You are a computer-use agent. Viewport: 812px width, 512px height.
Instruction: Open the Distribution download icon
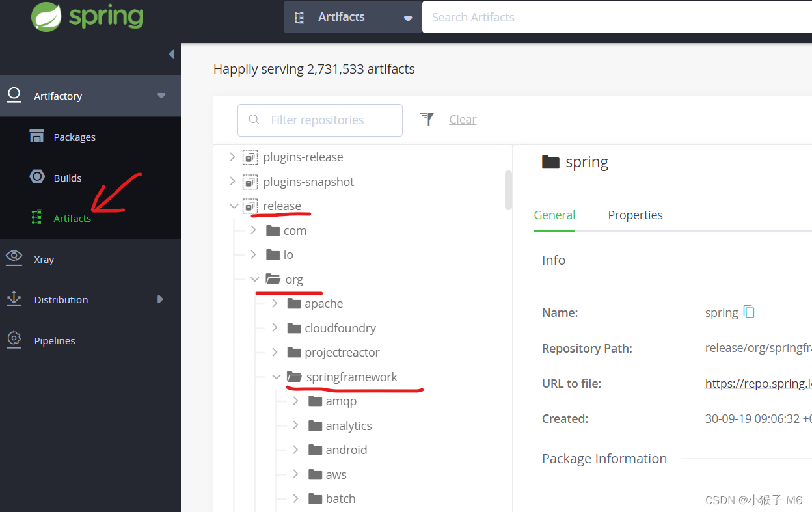click(14, 299)
